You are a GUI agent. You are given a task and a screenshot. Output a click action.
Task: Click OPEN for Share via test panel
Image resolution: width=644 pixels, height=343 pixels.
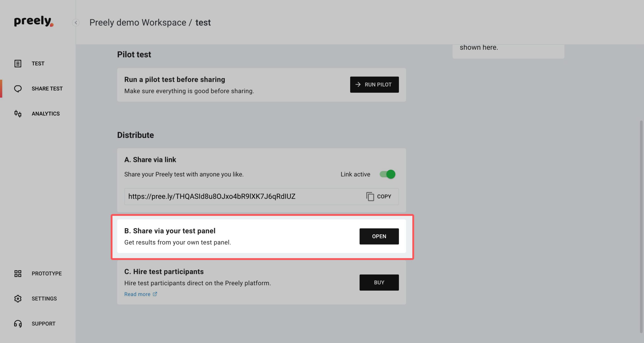click(x=379, y=236)
